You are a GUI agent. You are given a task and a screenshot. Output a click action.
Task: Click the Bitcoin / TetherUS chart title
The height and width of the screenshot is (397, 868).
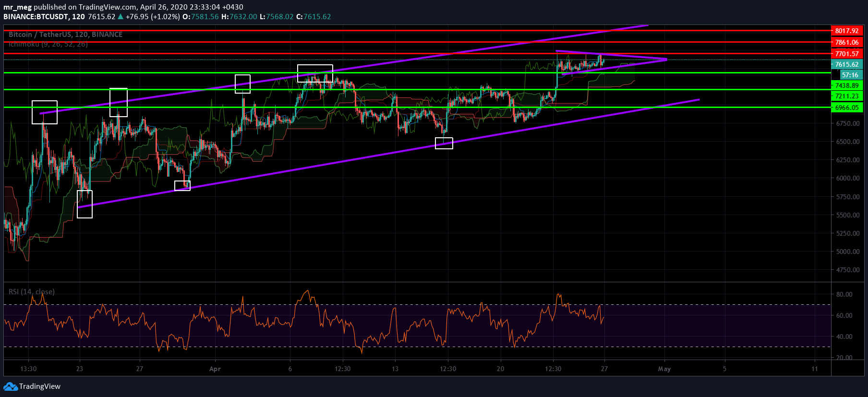[66, 35]
